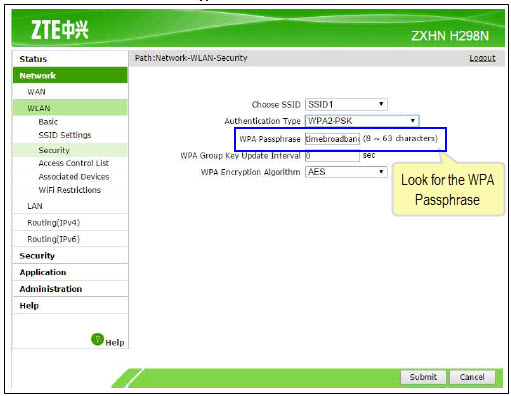Open the Authentication Type dropdown

(362, 121)
